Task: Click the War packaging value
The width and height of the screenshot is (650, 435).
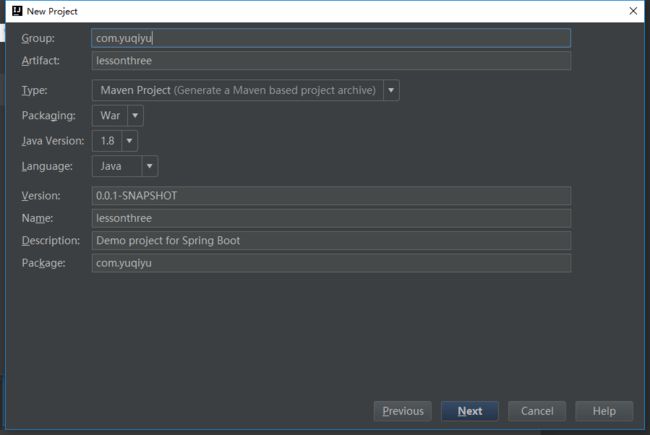Action: pos(110,116)
